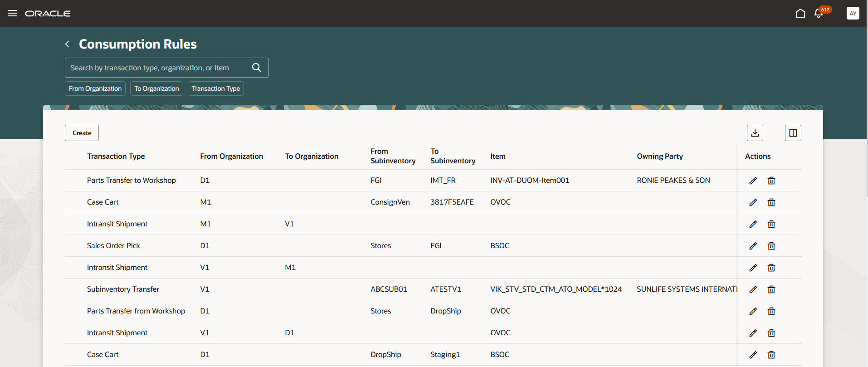
Task: Select the Subinventory Transfer cell
Action: [123, 289]
